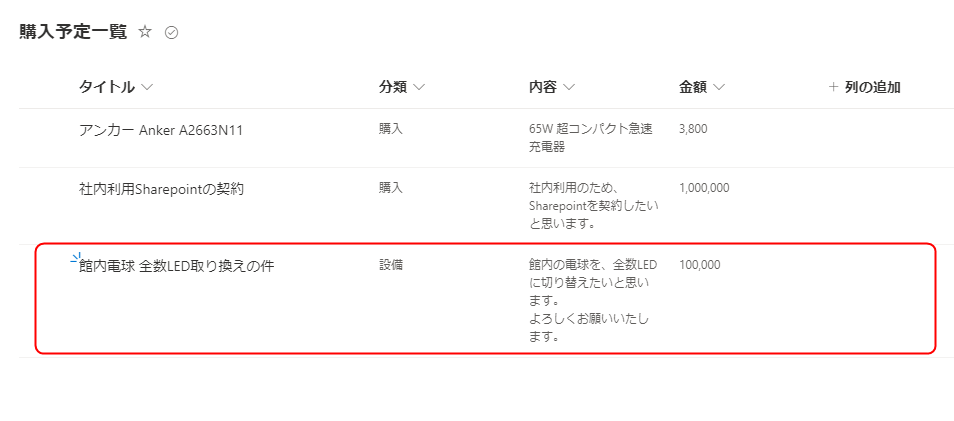Click the 1,000,000 amount cell
954x421 pixels.
[704, 188]
